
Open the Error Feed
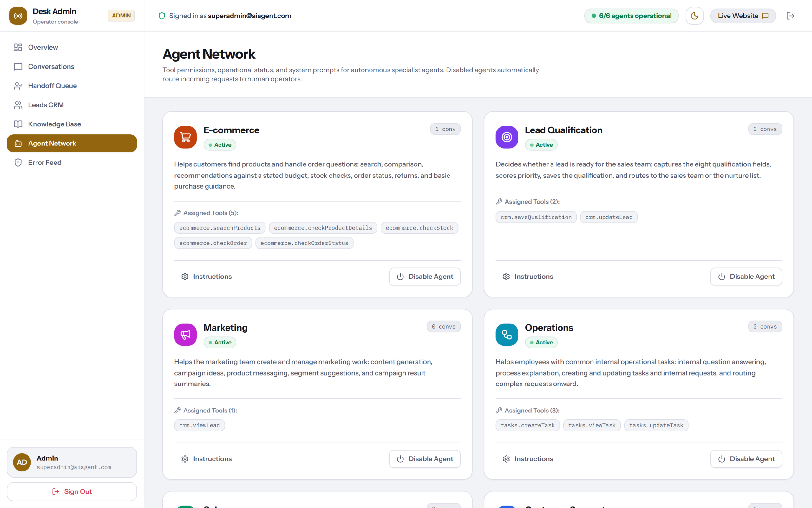click(x=72, y=163)
